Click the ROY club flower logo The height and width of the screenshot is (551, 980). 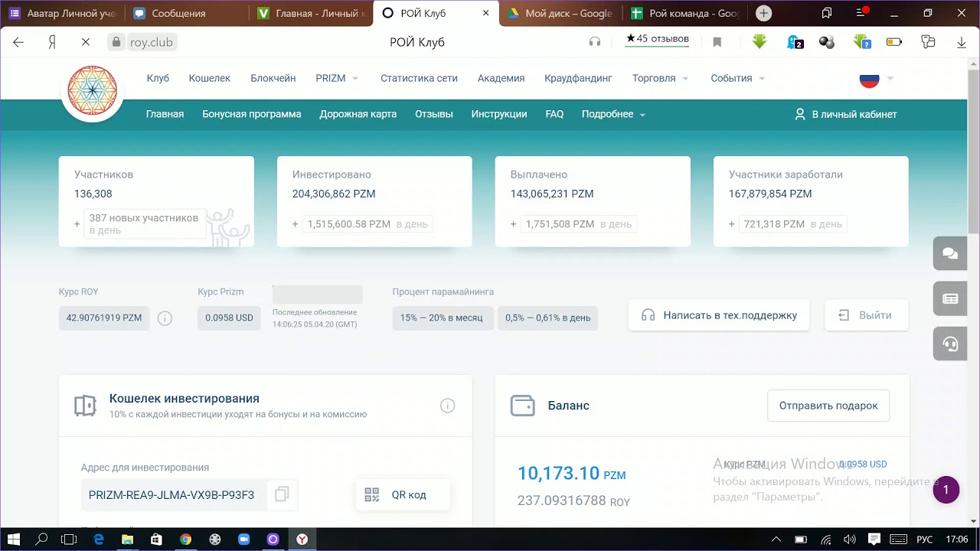(93, 90)
